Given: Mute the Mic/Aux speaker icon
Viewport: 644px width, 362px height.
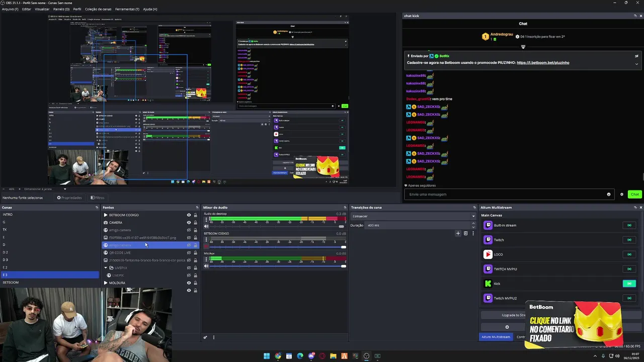Looking at the screenshot, I should (x=206, y=266).
